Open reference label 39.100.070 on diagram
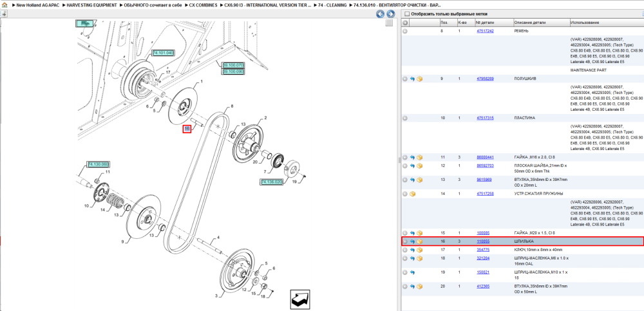The image size is (644, 311). tap(233, 65)
